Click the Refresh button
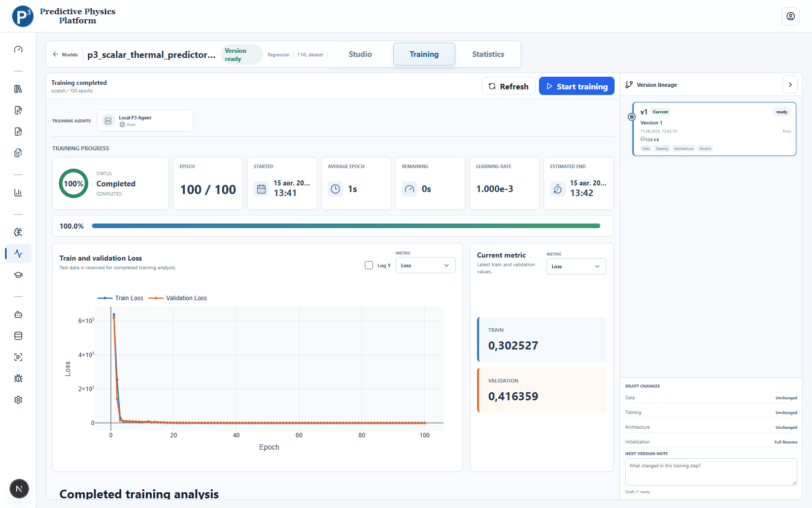 click(x=509, y=86)
